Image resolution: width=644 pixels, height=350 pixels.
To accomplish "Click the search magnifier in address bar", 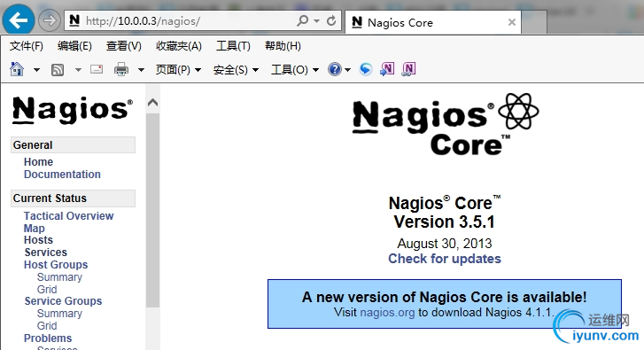I will coord(302,20).
